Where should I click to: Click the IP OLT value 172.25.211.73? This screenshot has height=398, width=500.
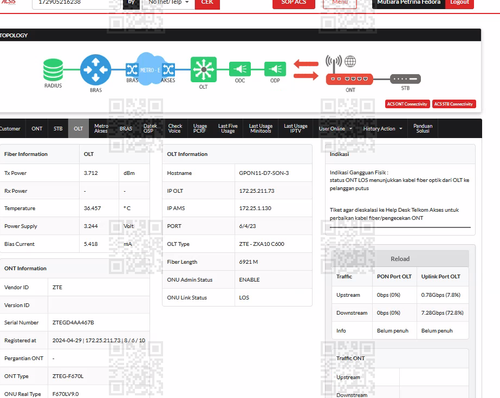pyautogui.click(x=257, y=191)
